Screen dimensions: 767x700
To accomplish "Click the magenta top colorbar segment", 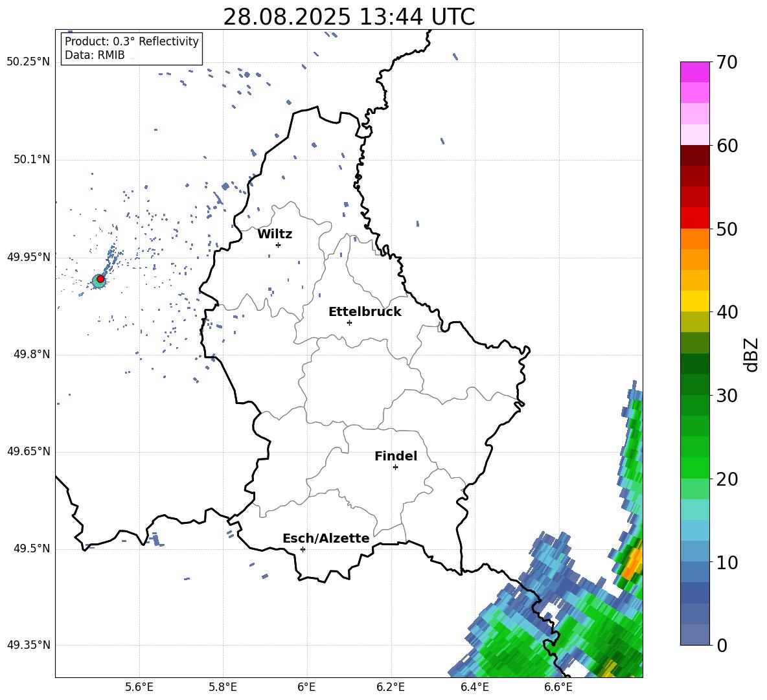I will click(x=694, y=73).
